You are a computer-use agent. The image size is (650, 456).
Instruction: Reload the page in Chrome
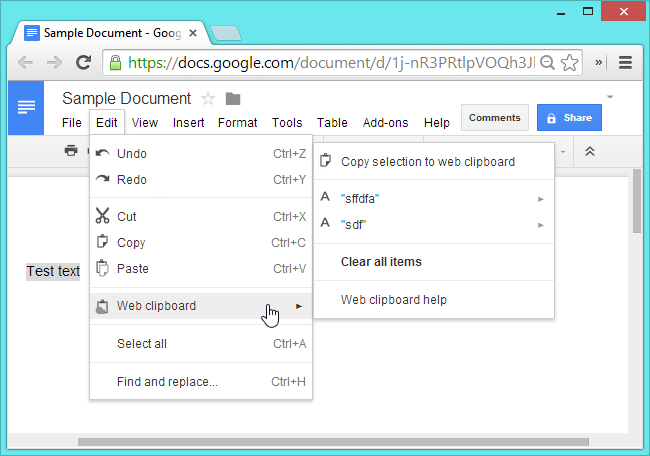pyautogui.click(x=84, y=62)
